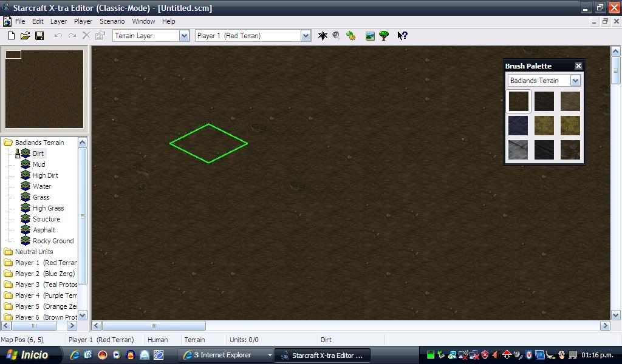Click the green tree toolbar icon

pos(384,36)
